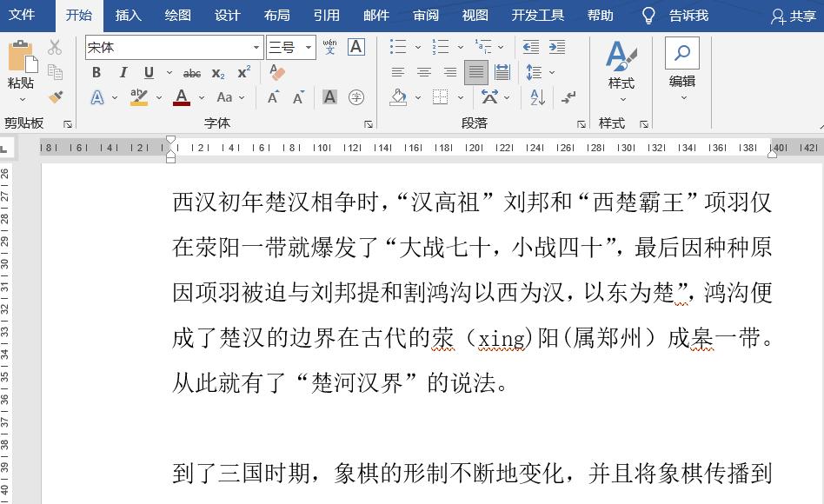This screenshot has width=824, height=504.
Task: Apply strikethrough to text
Action: point(191,72)
